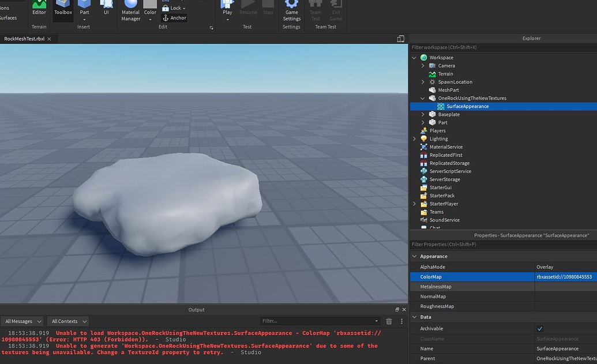Collapse the Appearance properties section

(414, 256)
